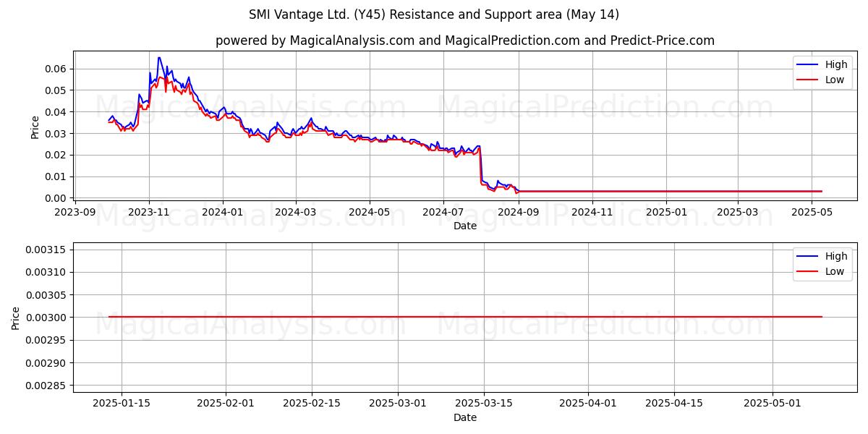
Task: Click the '0.03' y-axis tick label
Action: point(57,134)
